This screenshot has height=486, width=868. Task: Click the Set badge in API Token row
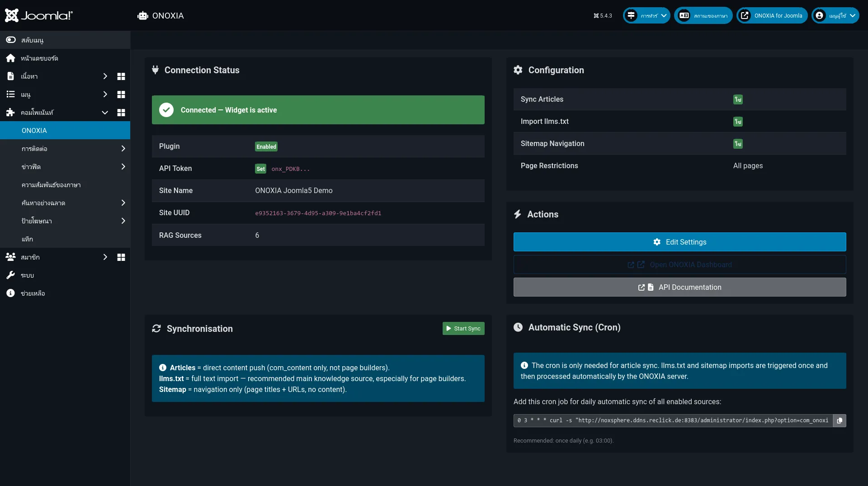tap(260, 169)
